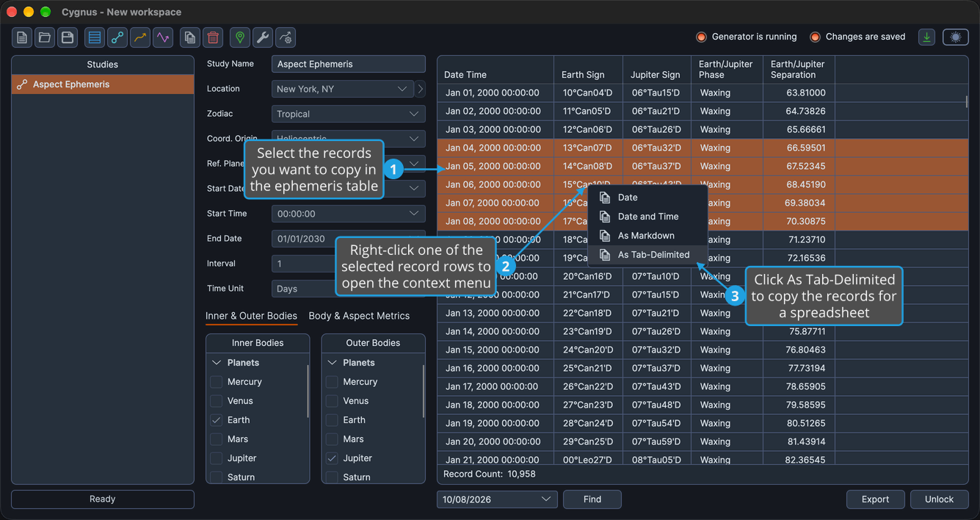Image resolution: width=980 pixels, height=520 pixels.
Task: Click the Earth Sign column header
Action: (589, 70)
